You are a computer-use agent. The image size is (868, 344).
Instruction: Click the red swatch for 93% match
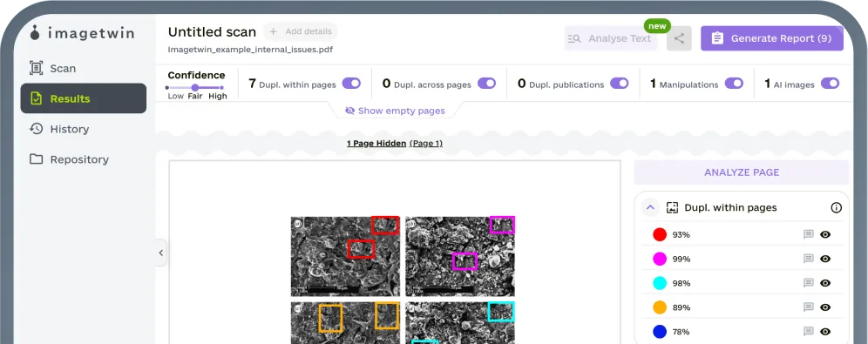tap(660, 234)
